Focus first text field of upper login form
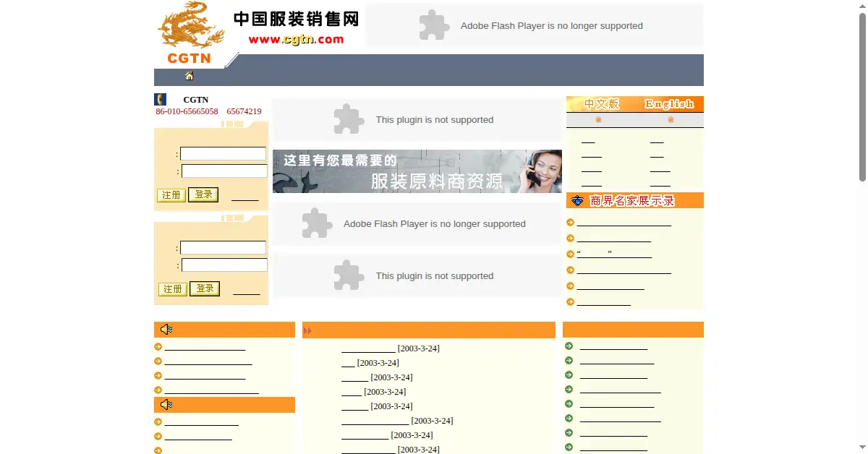The image size is (868, 454). coord(223,154)
